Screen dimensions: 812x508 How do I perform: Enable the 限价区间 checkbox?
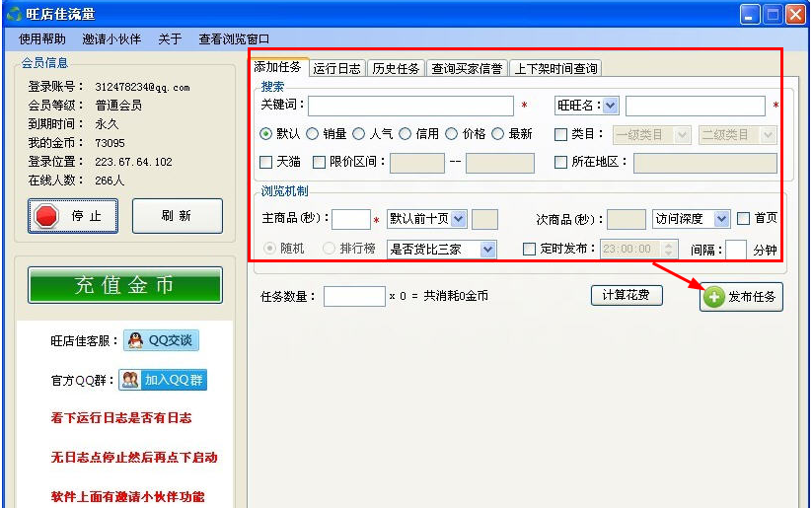[319, 162]
